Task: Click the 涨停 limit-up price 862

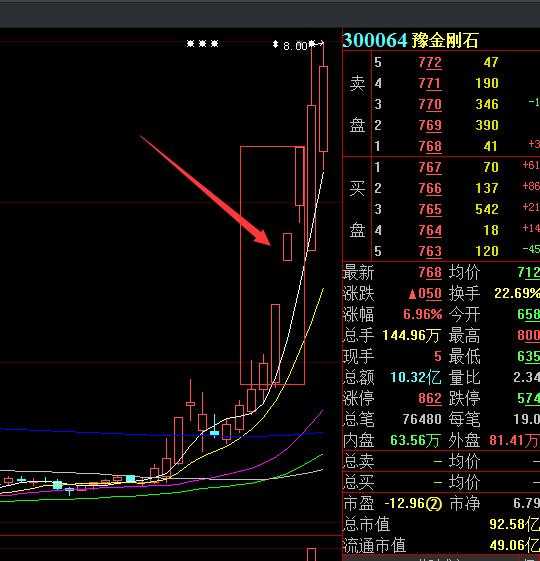Action: click(430, 398)
